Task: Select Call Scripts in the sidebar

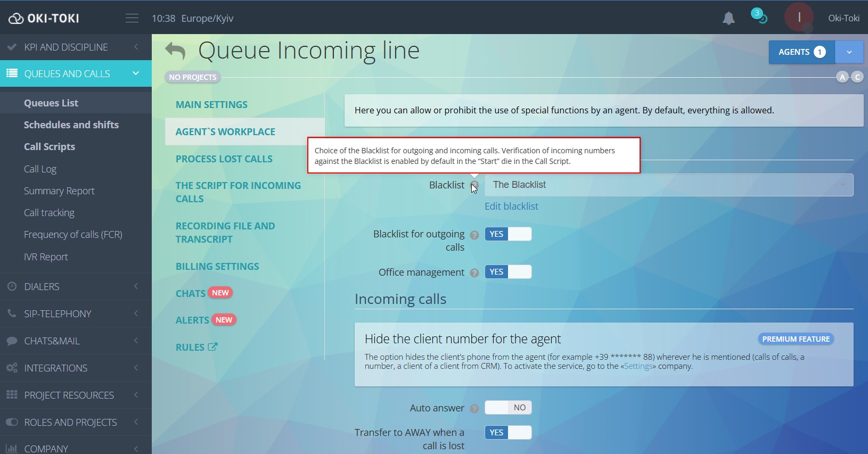Action: [x=50, y=147]
